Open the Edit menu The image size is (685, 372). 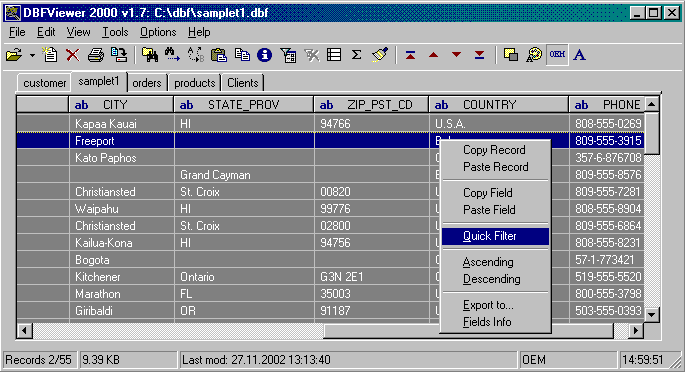click(46, 32)
